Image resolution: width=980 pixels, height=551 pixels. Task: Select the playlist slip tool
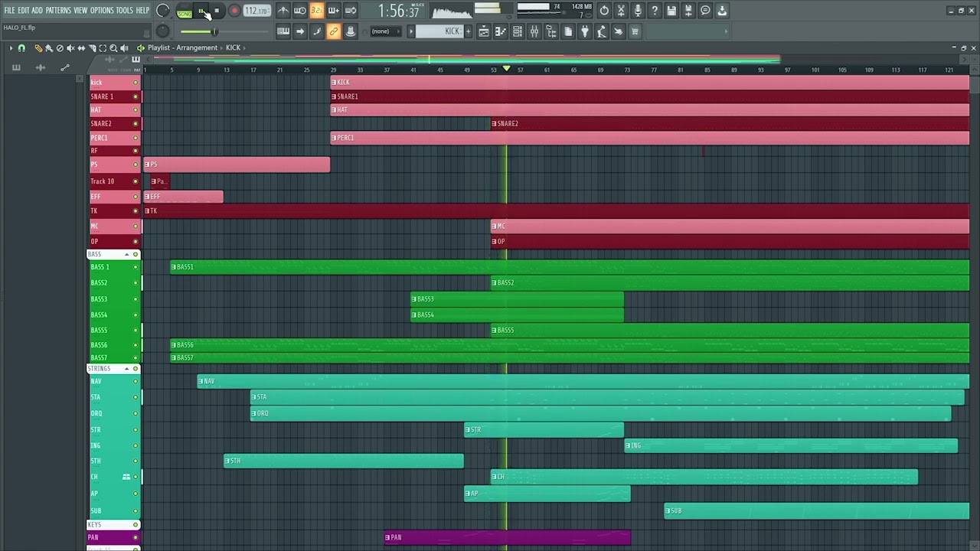click(81, 48)
